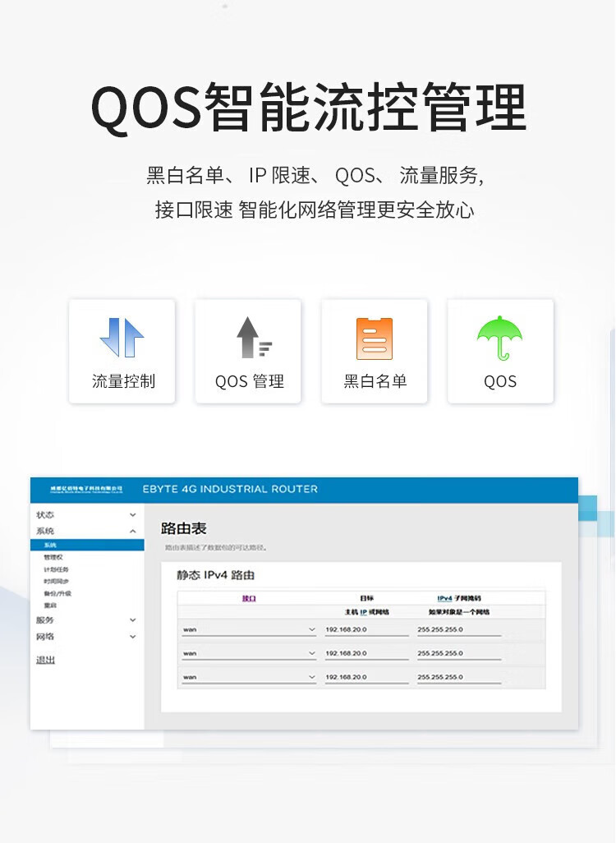Viewport: 616px width, 843px height.
Task: Open the first wan interface dropdown
Action: pos(248,630)
